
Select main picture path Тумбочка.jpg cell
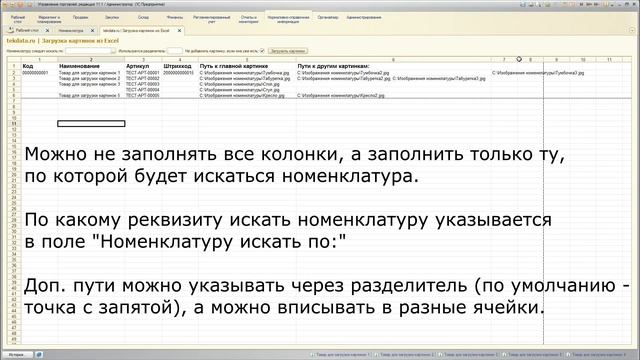(247, 73)
